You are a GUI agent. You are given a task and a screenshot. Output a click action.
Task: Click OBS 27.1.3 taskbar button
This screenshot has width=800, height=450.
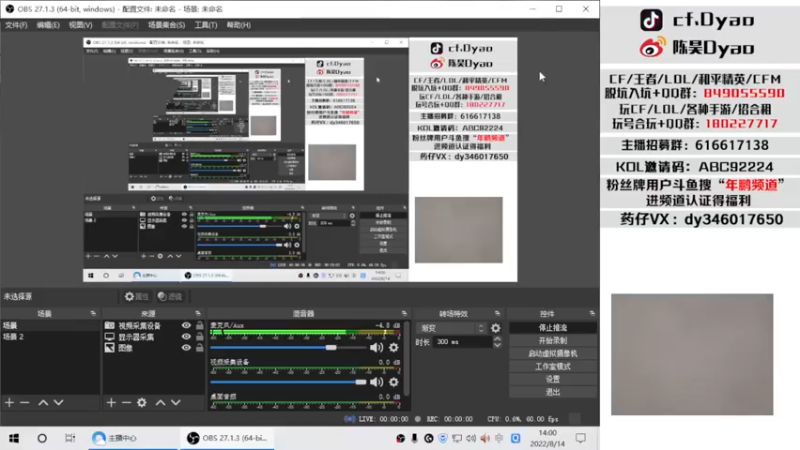[228, 438]
